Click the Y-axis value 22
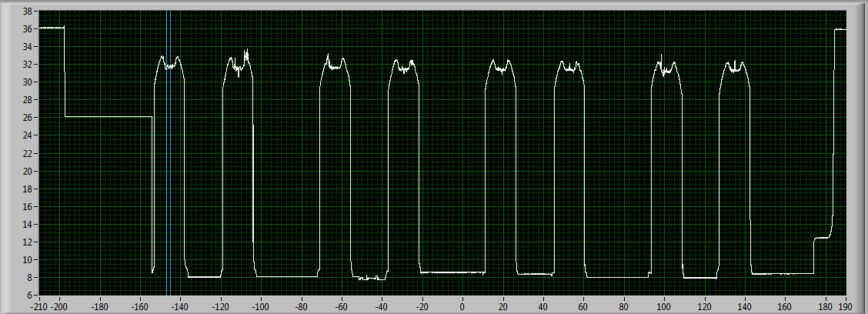Viewport: 868px width, 314px height. [x=28, y=153]
